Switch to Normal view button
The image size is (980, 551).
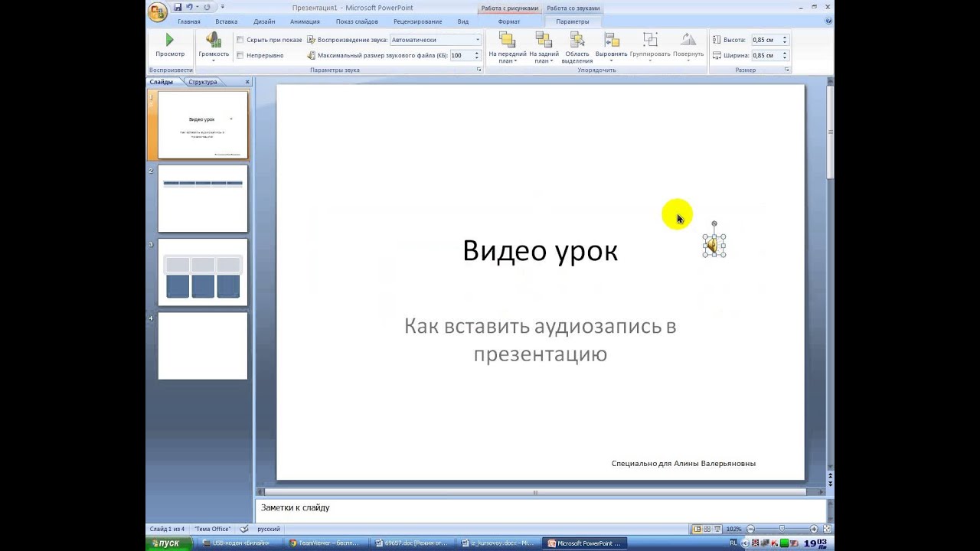tap(697, 529)
